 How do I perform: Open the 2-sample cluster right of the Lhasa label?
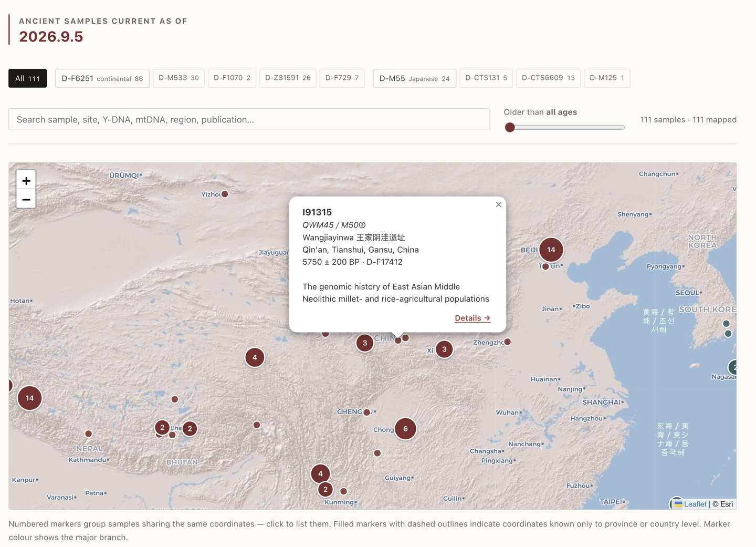point(190,429)
